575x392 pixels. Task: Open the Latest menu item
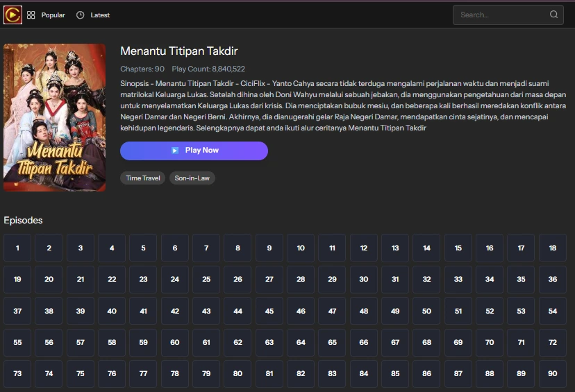coord(100,15)
